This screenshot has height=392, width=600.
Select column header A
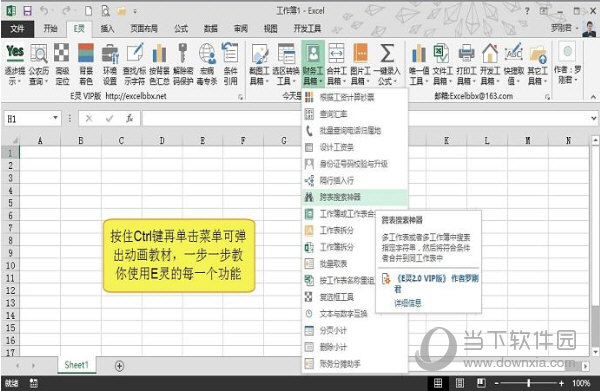[40, 141]
